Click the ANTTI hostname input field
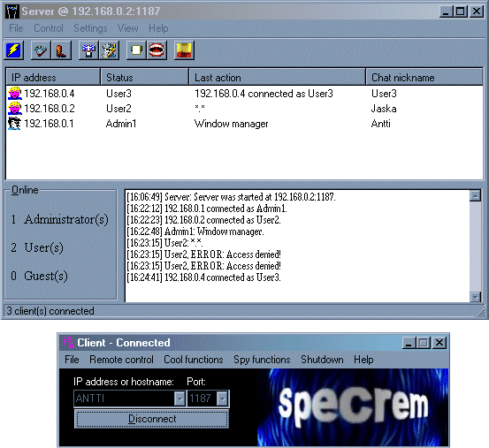Screen dimensions: 489x448 pos(124,399)
